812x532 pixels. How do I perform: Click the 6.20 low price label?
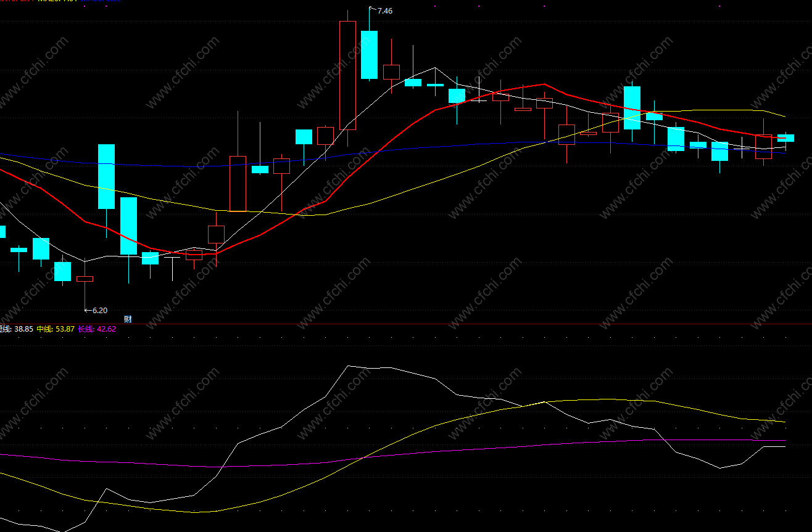99,311
